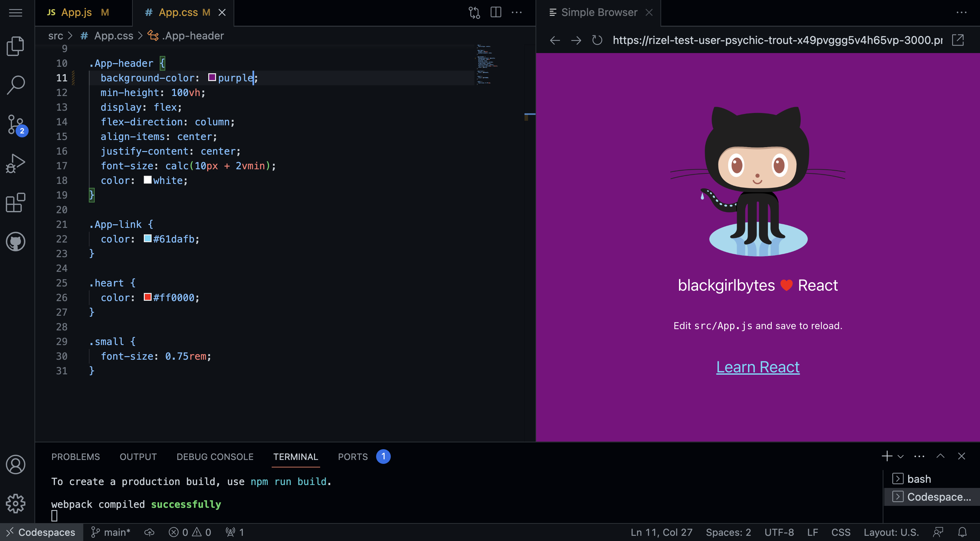Expand the .App-header breadcrumb
Screen dimensions: 980x541
pyautogui.click(x=186, y=36)
